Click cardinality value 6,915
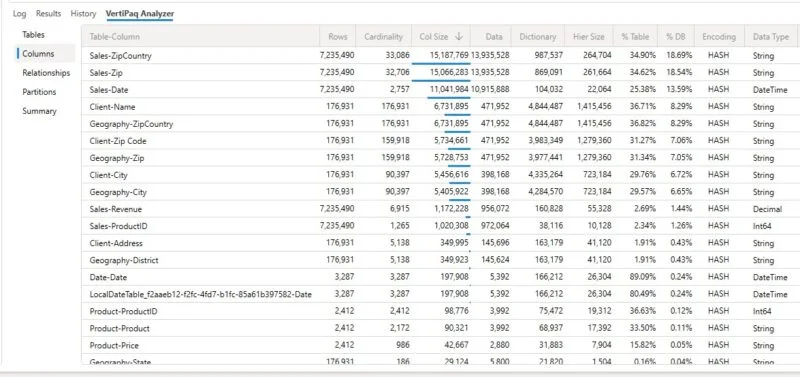The width and height of the screenshot is (800, 377). point(401,209)
